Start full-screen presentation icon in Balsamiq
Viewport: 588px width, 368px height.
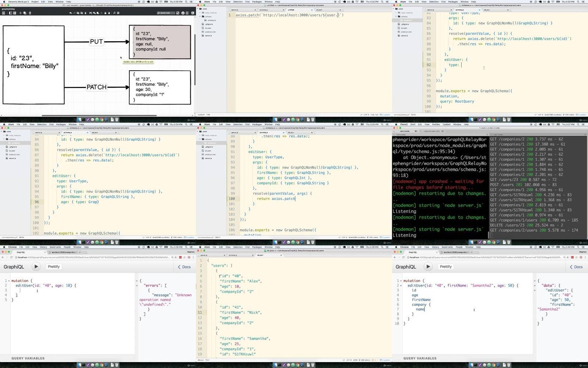point(192,13)
